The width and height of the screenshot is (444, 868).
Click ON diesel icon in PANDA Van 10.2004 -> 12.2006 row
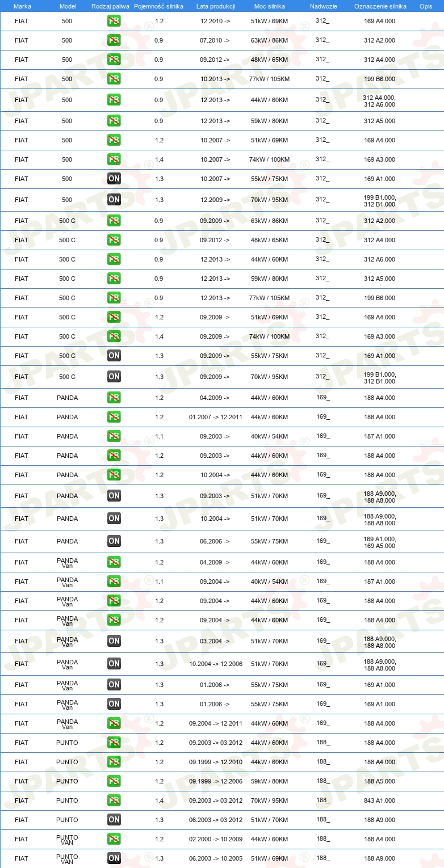[114, 664]
